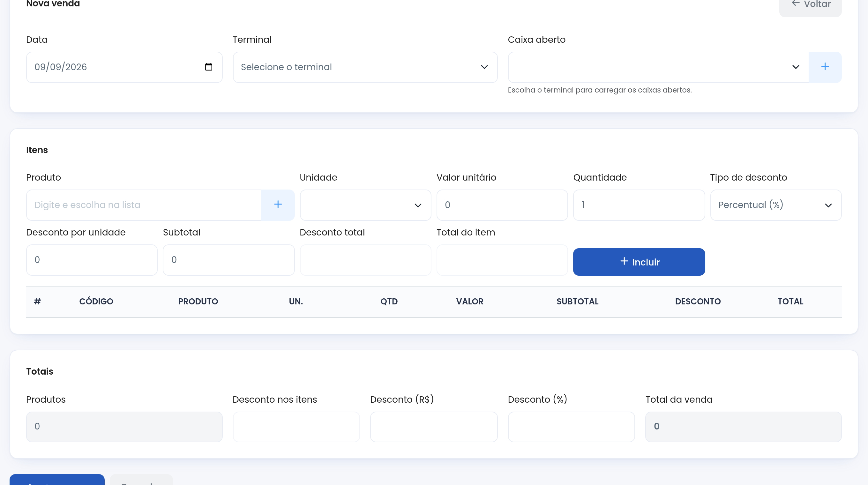
Task: Expand the Caixa aberto dropdown
Action: pos(658,67)
